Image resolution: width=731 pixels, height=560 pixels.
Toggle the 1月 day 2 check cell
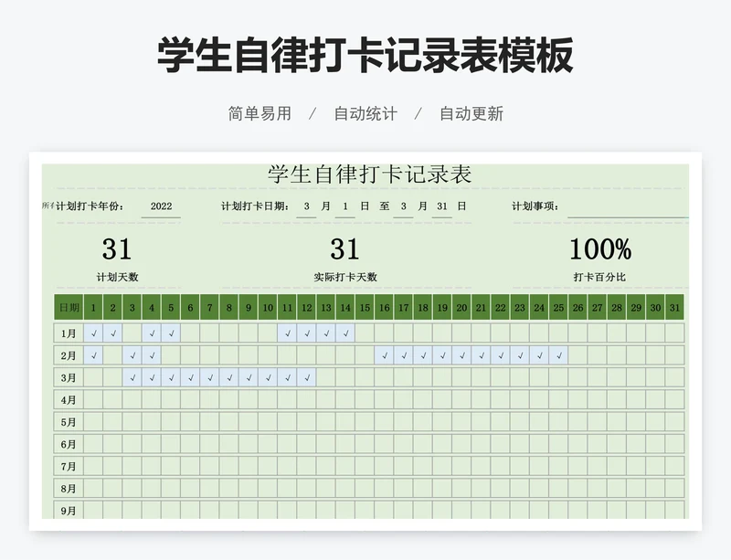point(112,333)
